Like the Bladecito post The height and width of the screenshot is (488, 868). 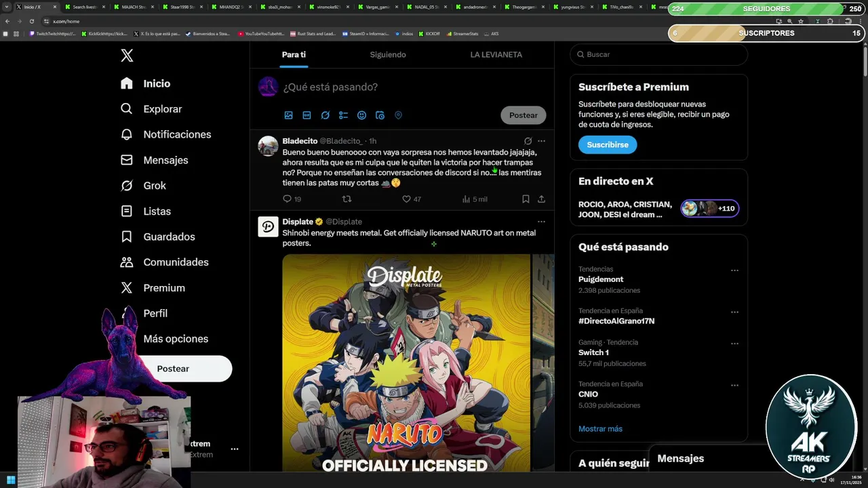(x=406, y=199)
